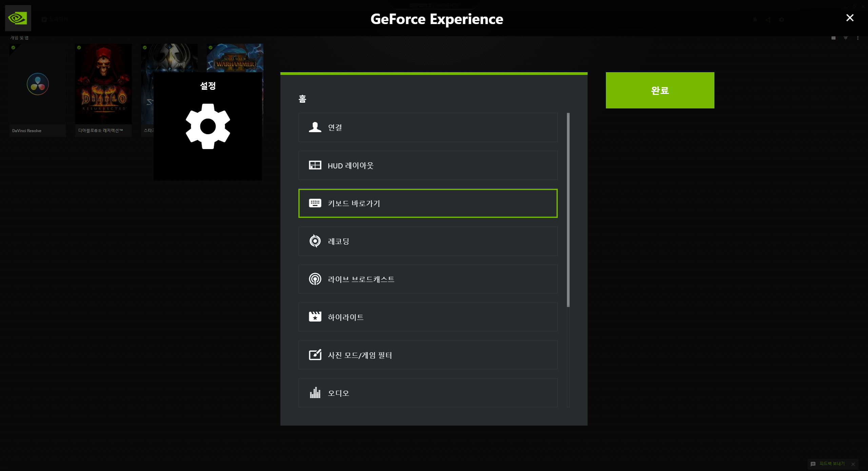Close the GeForce Experience overlay with the X

tap(850, 18)
